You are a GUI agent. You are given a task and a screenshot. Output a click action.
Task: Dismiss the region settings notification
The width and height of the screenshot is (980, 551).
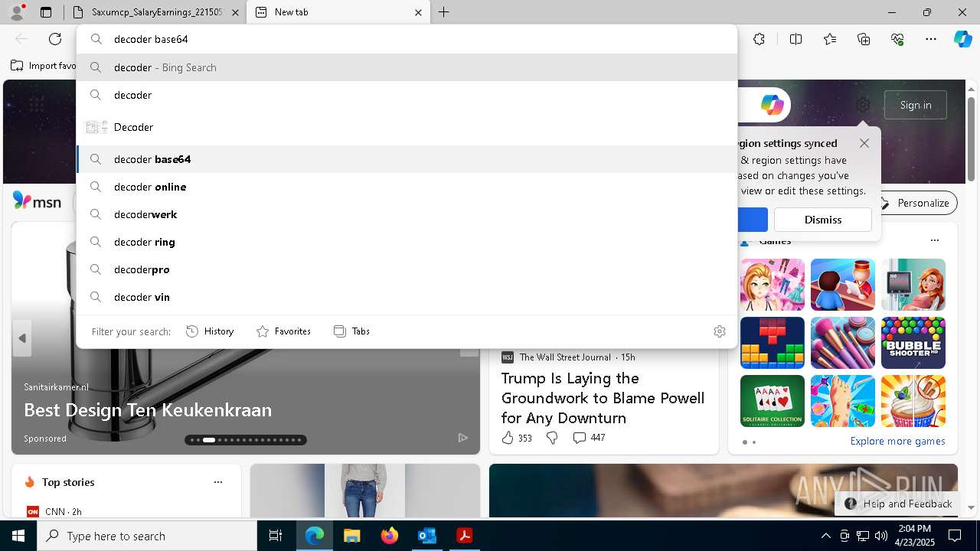(x=823, y=220)
